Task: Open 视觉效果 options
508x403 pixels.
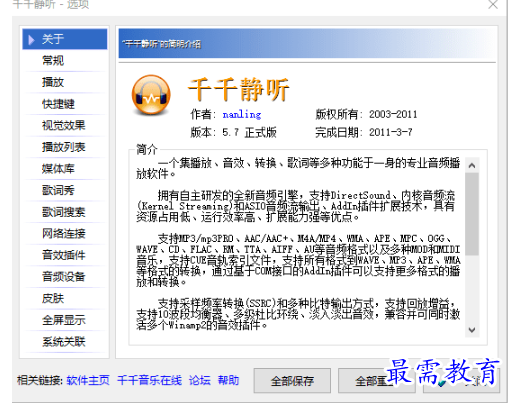Action: (65, 126)
